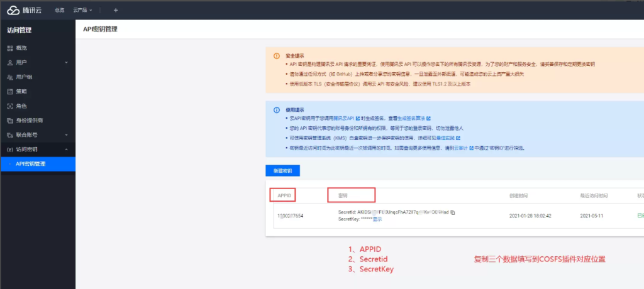Expand the 云产品 products dropdown

[83, 10]
